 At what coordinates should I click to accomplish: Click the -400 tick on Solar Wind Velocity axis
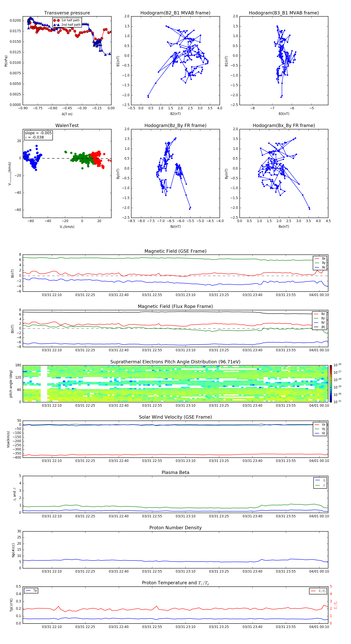click(x=17, y=457)
